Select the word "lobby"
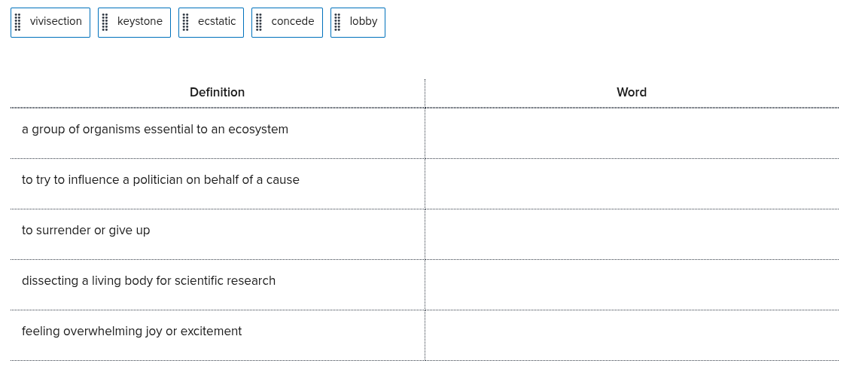Screen dimensions: 868x385 [363, 22]
